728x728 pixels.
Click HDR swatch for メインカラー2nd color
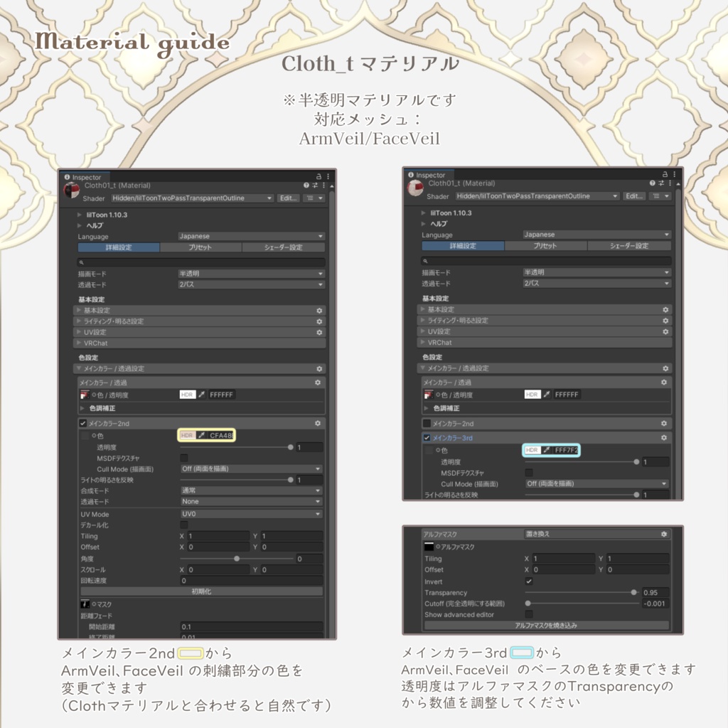click(187, 436)
